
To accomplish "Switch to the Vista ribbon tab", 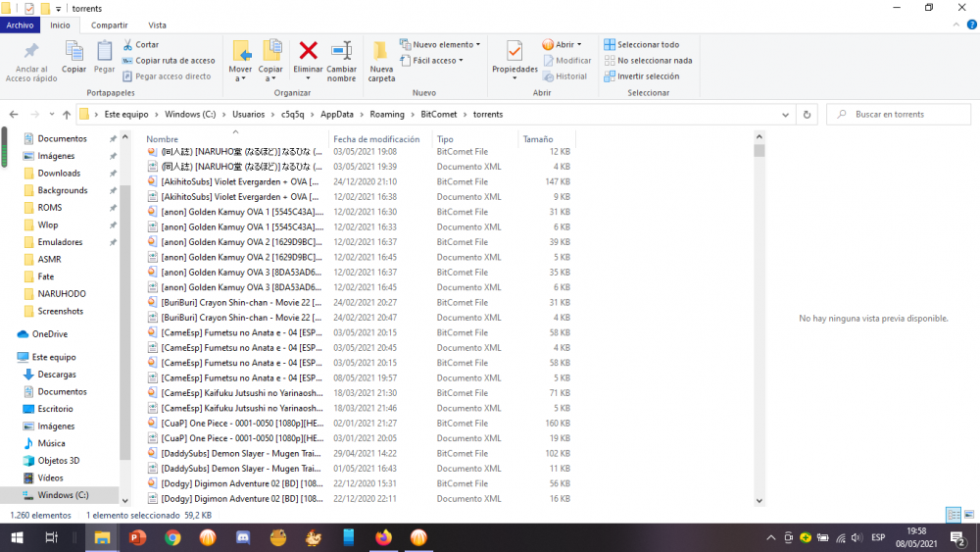I will pyautogui.click(x=157, y=25).
